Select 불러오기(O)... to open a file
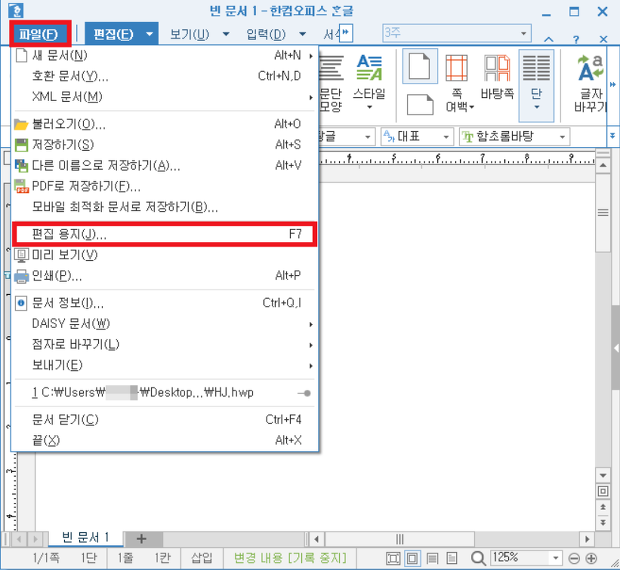 tap(164, 124)
